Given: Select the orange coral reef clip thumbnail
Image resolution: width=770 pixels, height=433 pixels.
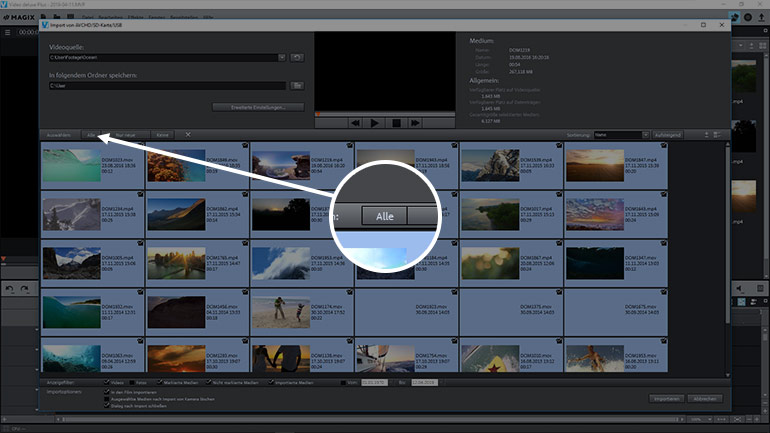Looking at the screenshot, I should click(176, 166).
